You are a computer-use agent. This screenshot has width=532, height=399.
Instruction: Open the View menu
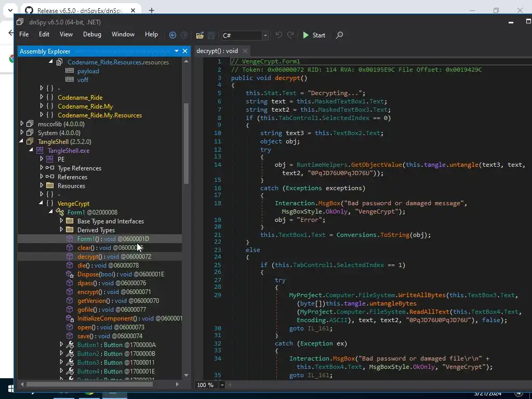(x=66, y=34)
